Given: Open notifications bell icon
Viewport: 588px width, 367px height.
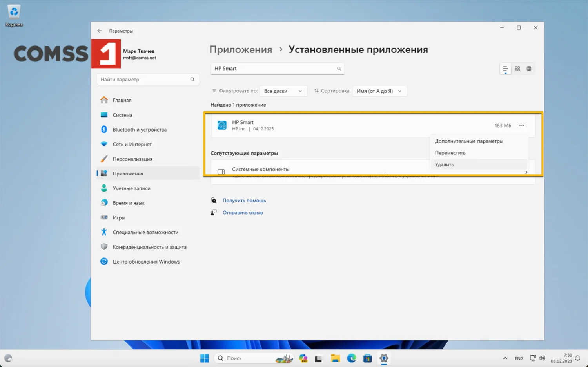Looking at the screenshot, I should [x=577, y=358].
